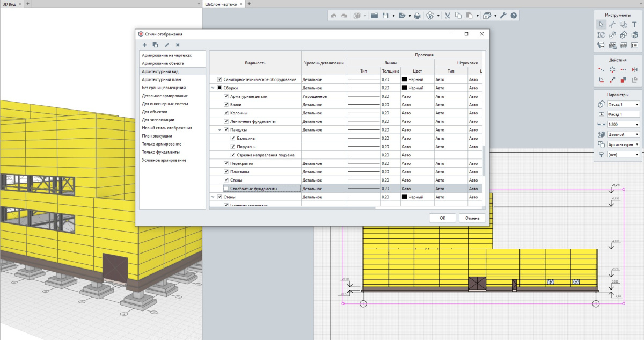Select План эвакуации style in list
This screenshot has height=340, width=644.
coord(157,136)
